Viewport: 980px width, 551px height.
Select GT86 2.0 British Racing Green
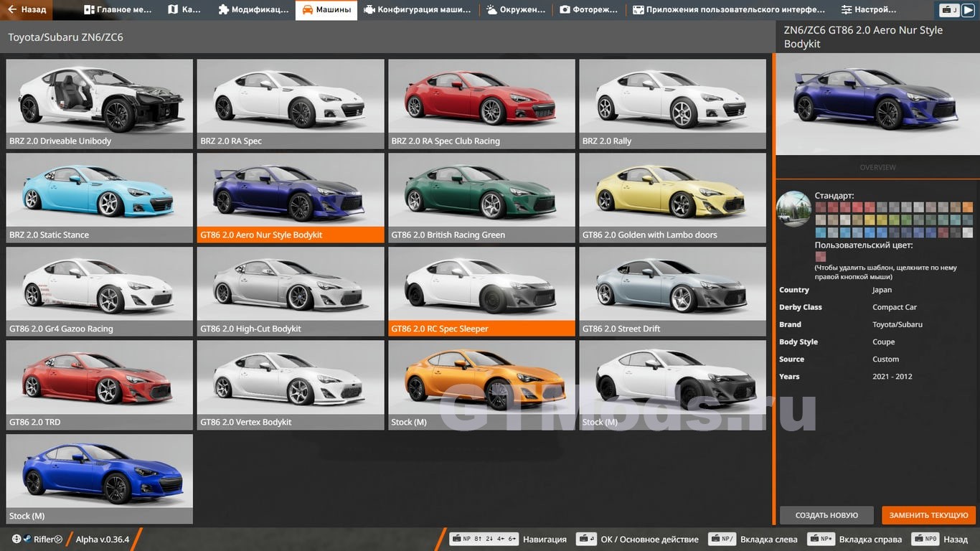pos(481,198)
